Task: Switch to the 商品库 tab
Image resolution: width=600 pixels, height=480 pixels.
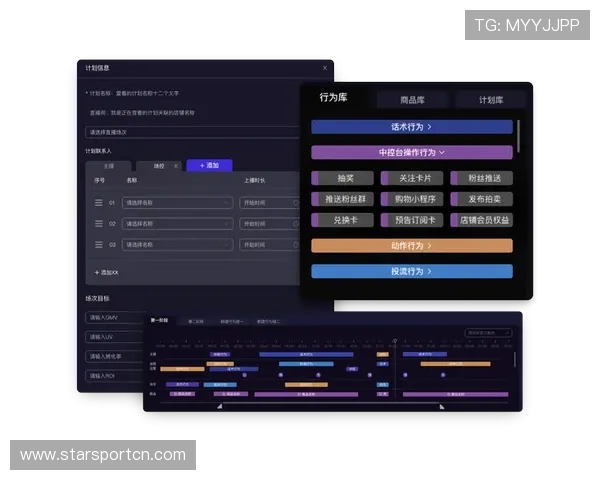Action: (x=412, y=100)
